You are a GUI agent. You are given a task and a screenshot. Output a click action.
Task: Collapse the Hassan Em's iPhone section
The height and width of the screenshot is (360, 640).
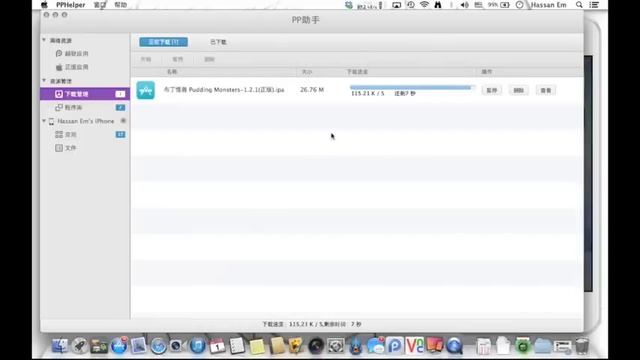click(44, 121)
